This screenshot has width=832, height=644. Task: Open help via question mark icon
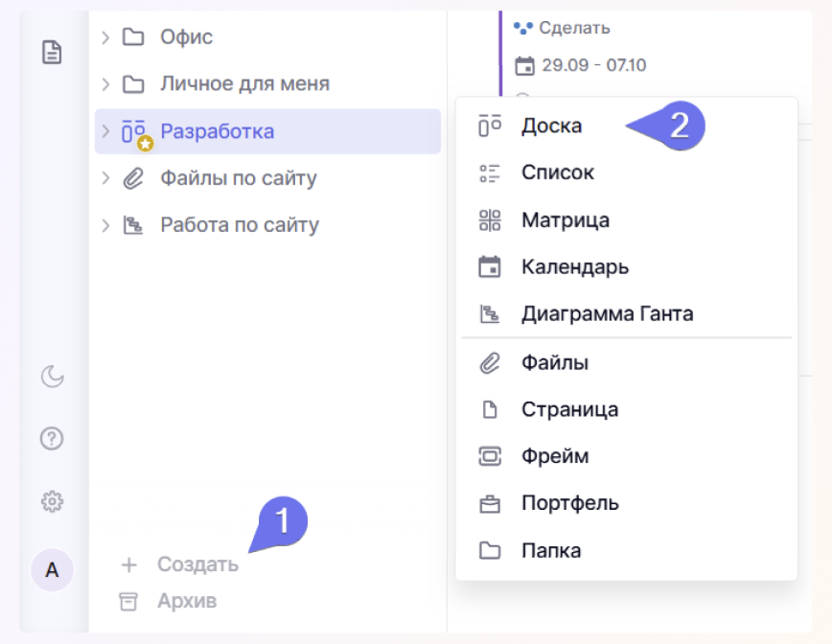(52, 439)
